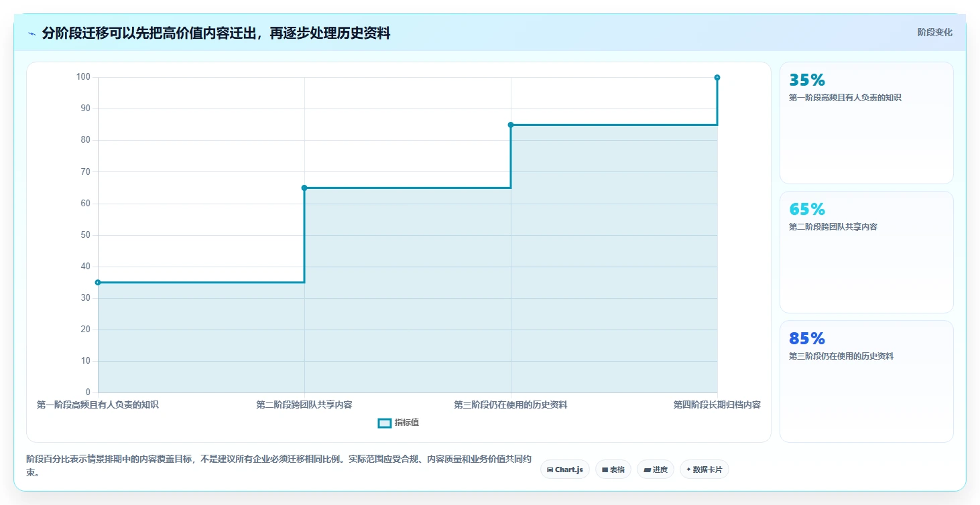
Task: Select the 进度 tag pill
Action: 656,470
